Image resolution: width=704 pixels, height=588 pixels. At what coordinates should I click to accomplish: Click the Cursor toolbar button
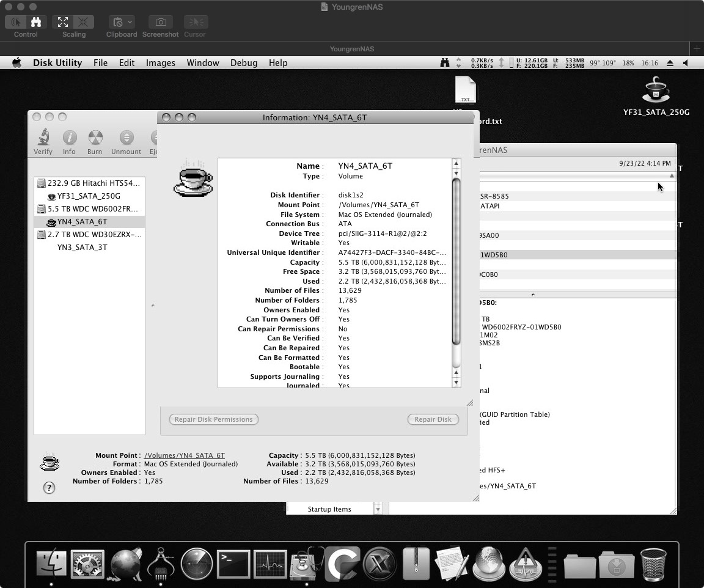196,22
